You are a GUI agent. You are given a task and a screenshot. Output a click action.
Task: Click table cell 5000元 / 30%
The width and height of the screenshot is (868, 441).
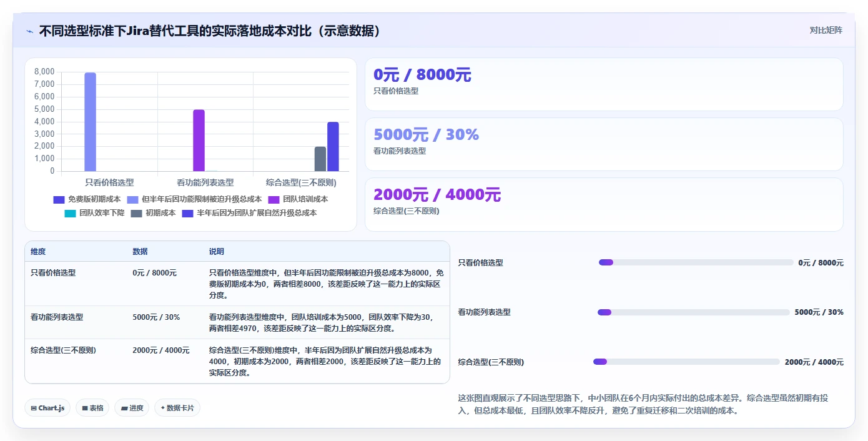[x=156, y=317]
